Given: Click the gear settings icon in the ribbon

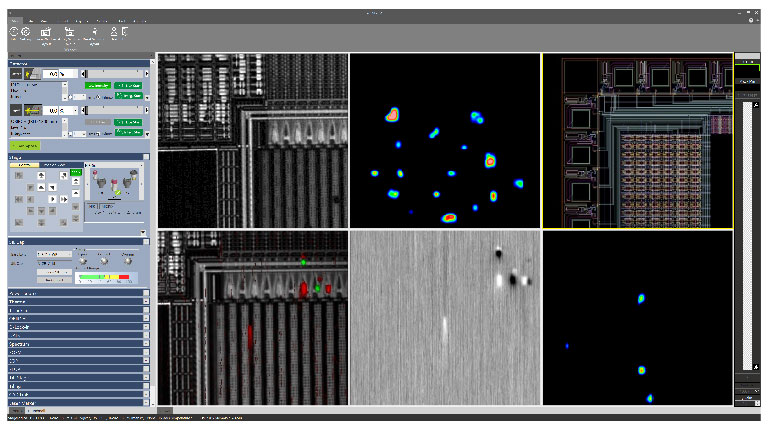Looking at the screenshot, I should tap(26, 32).
